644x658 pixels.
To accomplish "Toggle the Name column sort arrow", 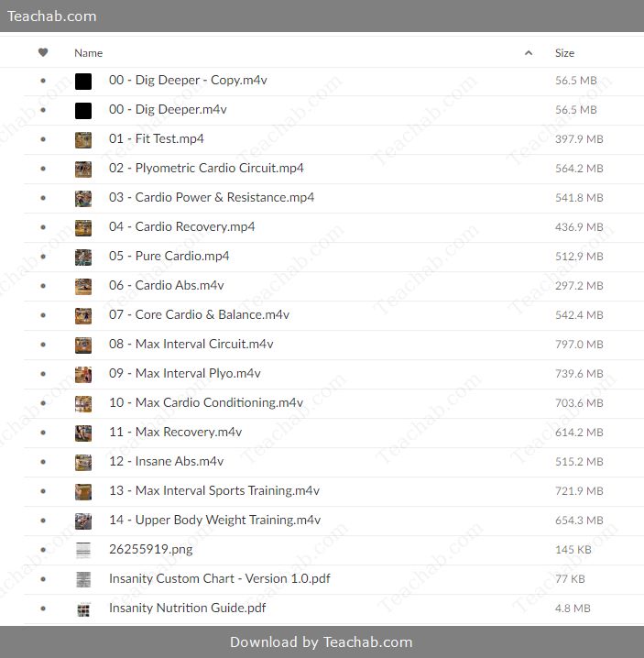I will 529,53.
